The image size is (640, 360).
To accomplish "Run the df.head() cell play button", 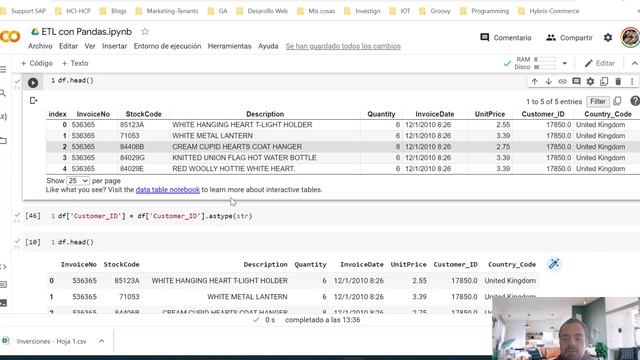I will 33,82.
